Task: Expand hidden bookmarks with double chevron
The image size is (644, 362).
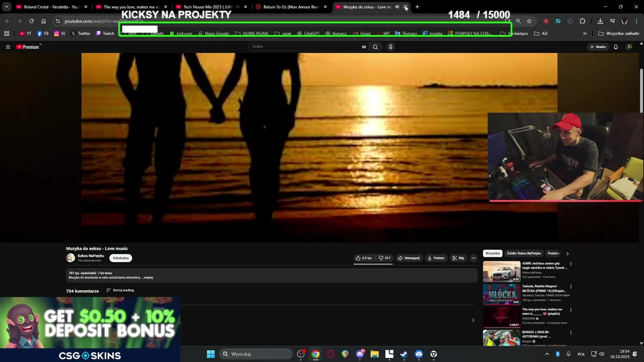Action: (585, 34)
